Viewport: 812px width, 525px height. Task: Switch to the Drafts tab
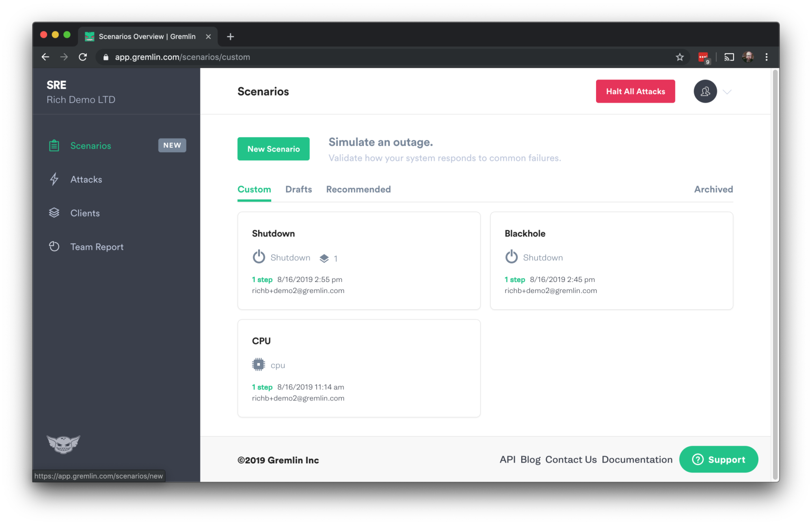tap(298, 189)
